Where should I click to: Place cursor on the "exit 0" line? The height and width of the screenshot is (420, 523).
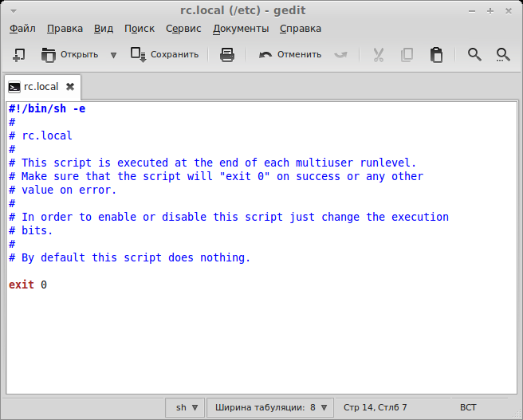point(28,285)
